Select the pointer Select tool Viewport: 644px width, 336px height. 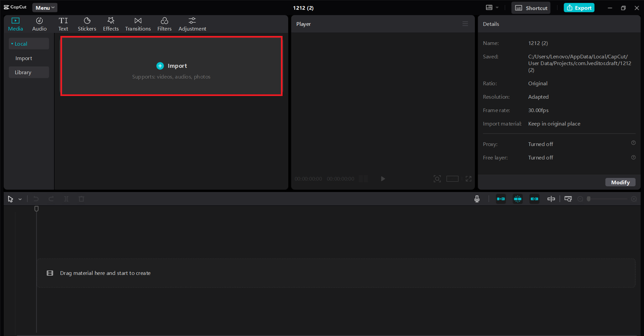click(11, 199)
